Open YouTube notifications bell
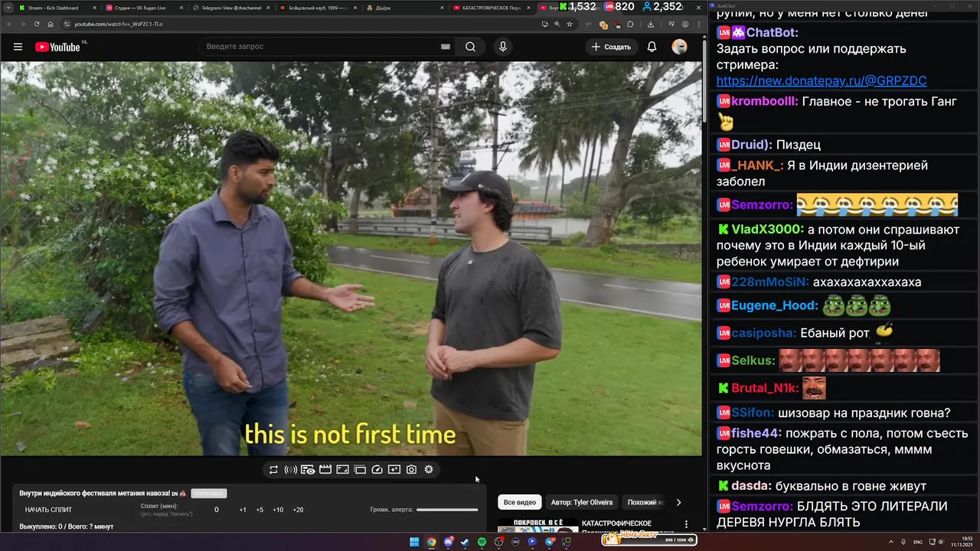Image resolution: width=980 pixels, height=551 pixels. 652,47
